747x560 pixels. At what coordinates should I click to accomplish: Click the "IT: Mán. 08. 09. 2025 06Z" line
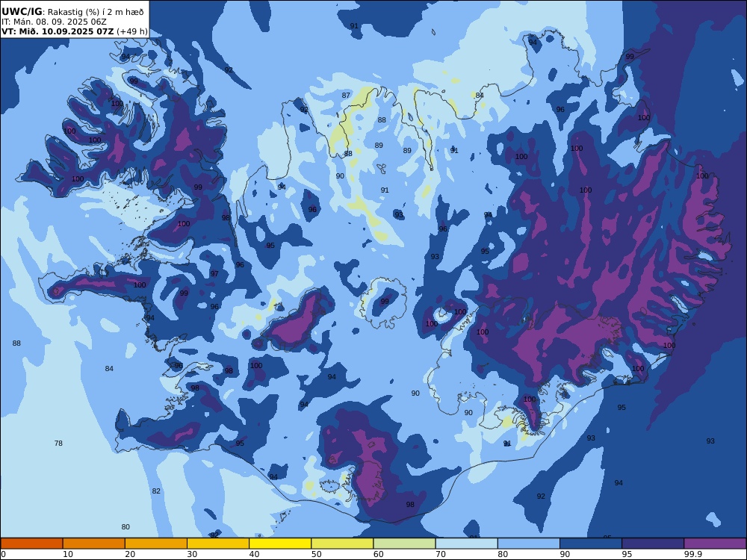[54, 22]
